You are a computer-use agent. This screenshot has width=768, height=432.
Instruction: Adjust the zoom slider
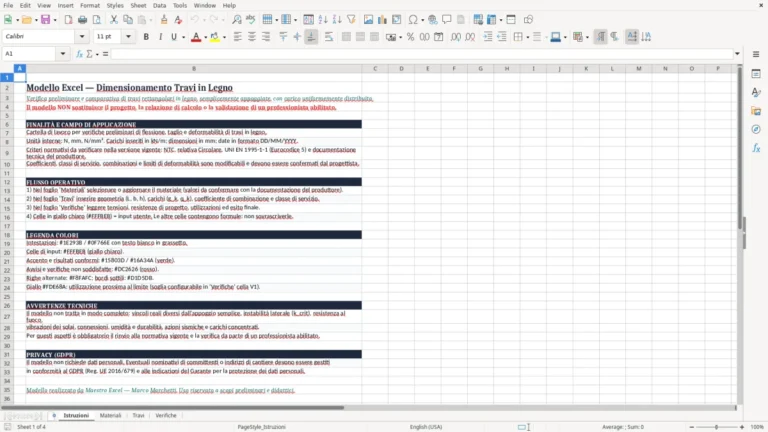(716, 427)
